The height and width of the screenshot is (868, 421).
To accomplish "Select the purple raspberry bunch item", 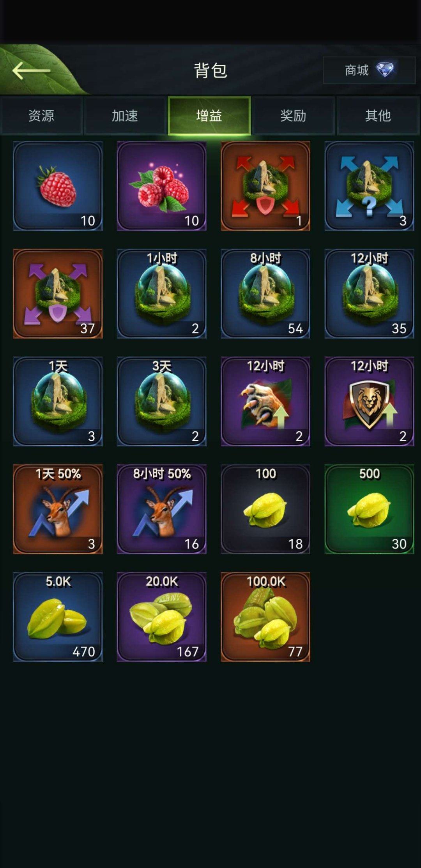I will click(x=161, y=186).
